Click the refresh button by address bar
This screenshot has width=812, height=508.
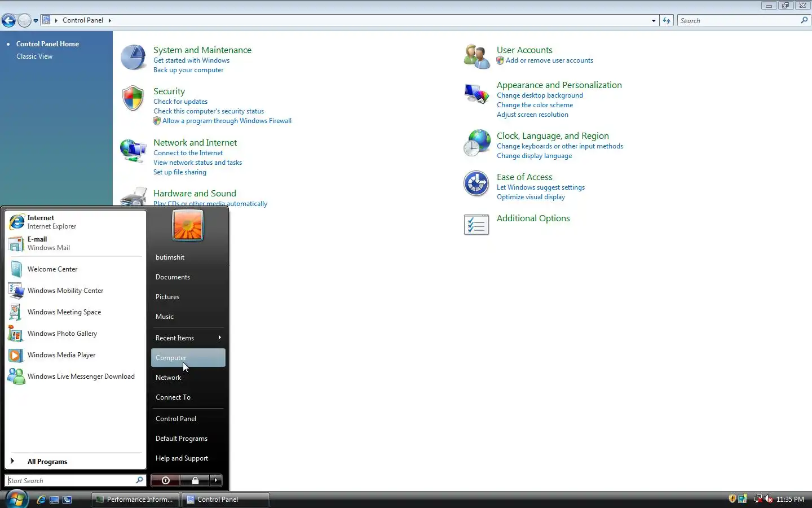point(667,20)
